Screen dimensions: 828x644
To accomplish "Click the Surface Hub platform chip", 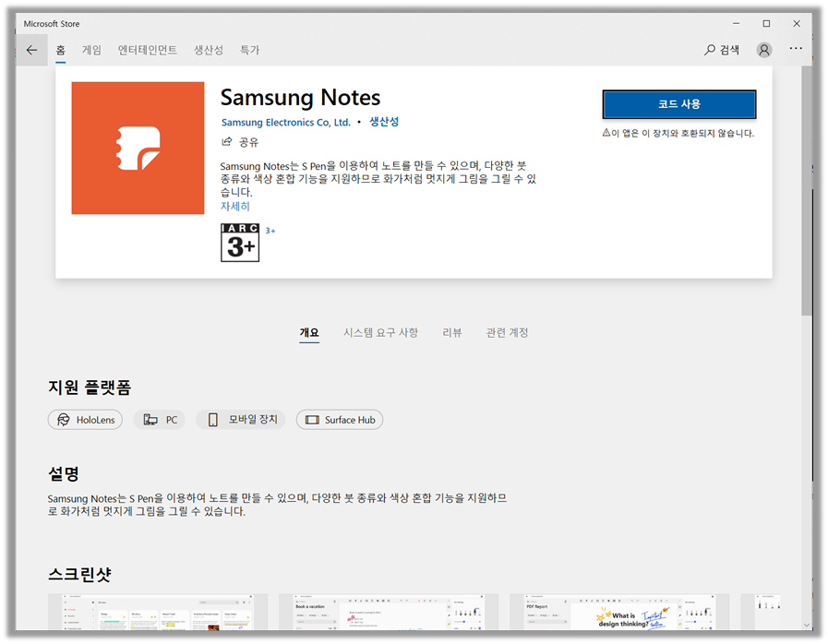I will tap(340, 420).
